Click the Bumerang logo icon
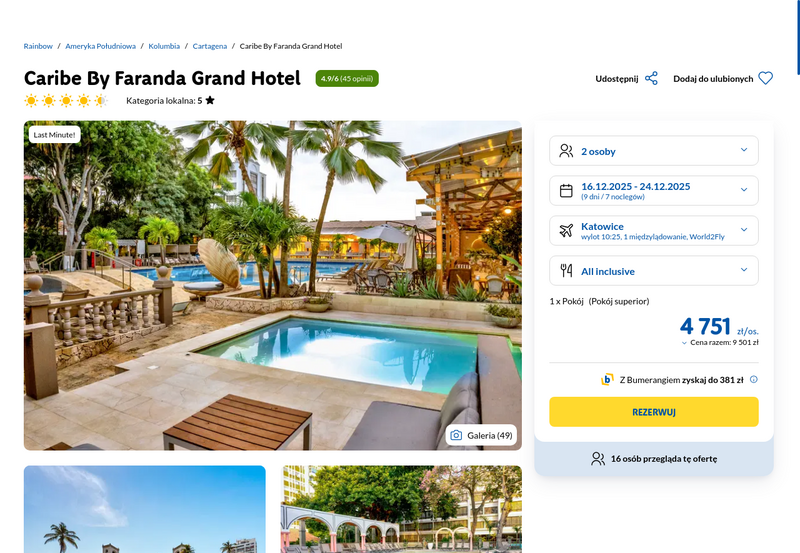 [607, 379]
